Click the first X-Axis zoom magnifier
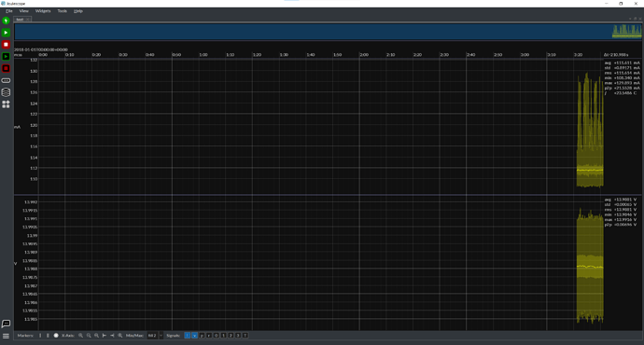 click(80, 336)
